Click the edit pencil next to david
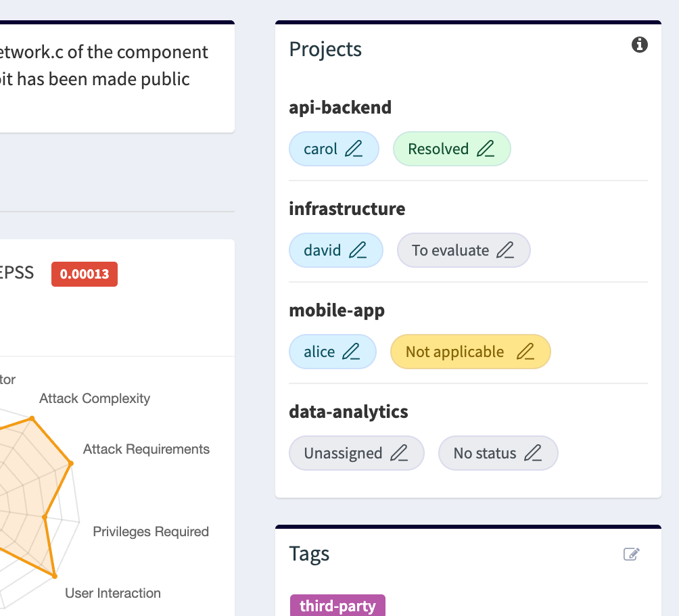The height and width of the screenshot is (616, 679). 359,250
